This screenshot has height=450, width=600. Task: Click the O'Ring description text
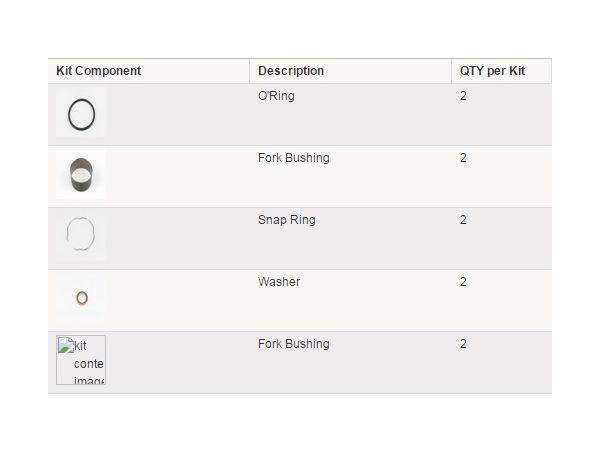coord(276,96)
